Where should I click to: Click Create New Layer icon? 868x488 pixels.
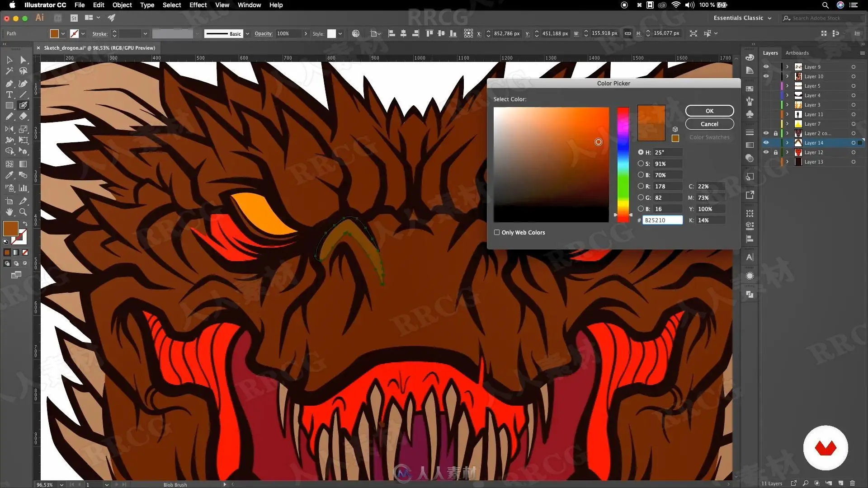[x=840, y=483]
